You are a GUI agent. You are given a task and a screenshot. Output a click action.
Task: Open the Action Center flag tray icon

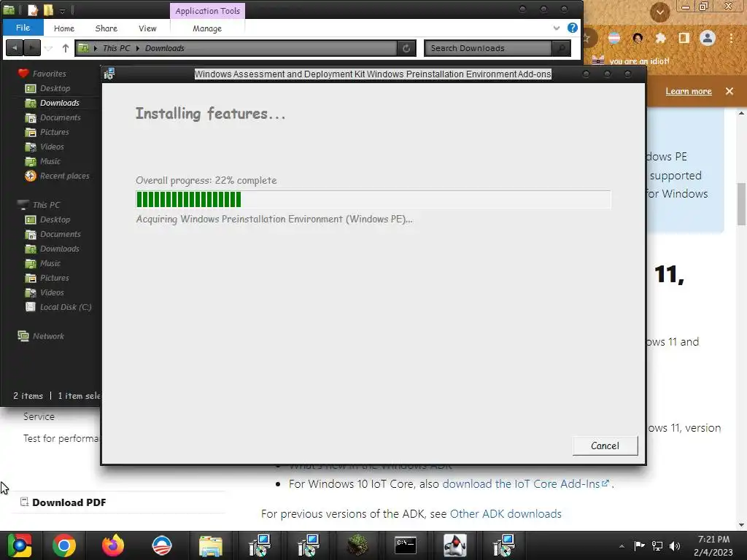point(639,545)
